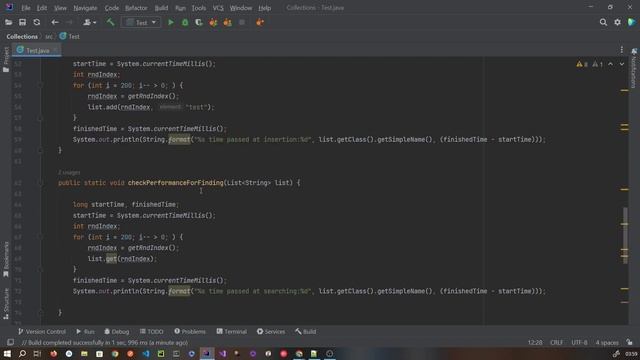
Task: Open the Version Control tool window
Action: (x=42, y=331)
